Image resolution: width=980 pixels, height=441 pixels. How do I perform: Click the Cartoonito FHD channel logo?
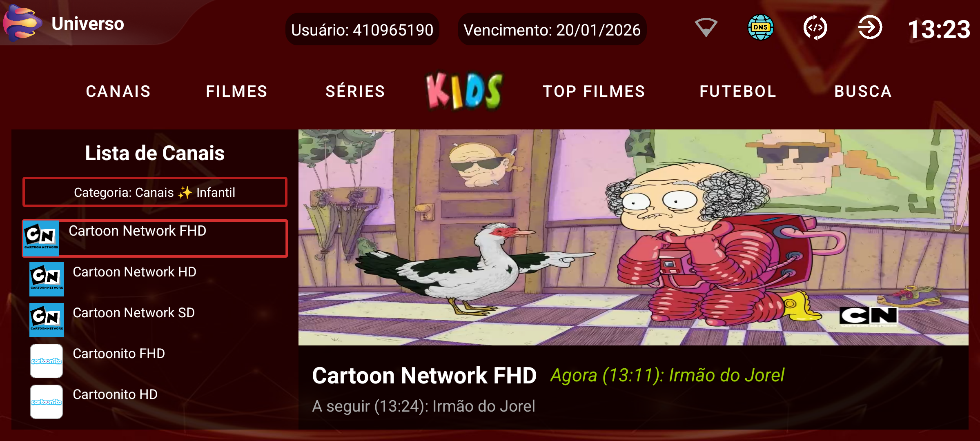[47, 361]
